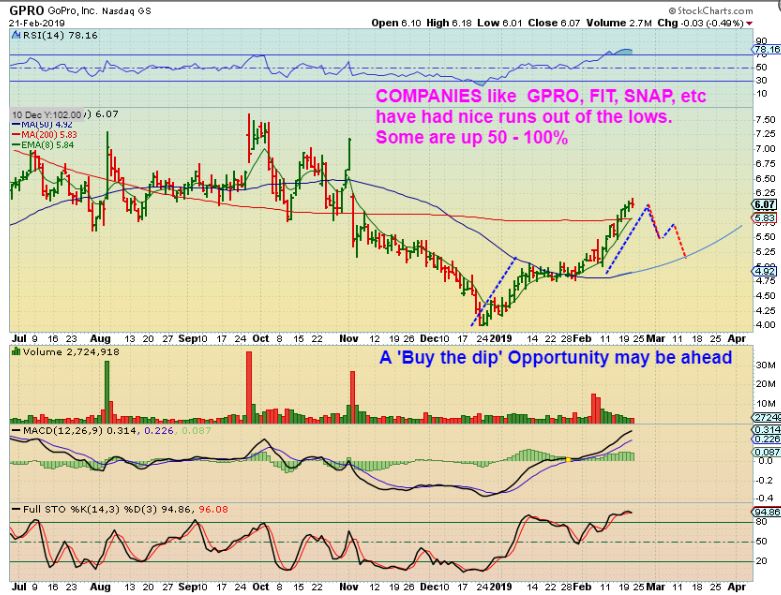Open the StockCharts.com copyright link

coord(711,10)
